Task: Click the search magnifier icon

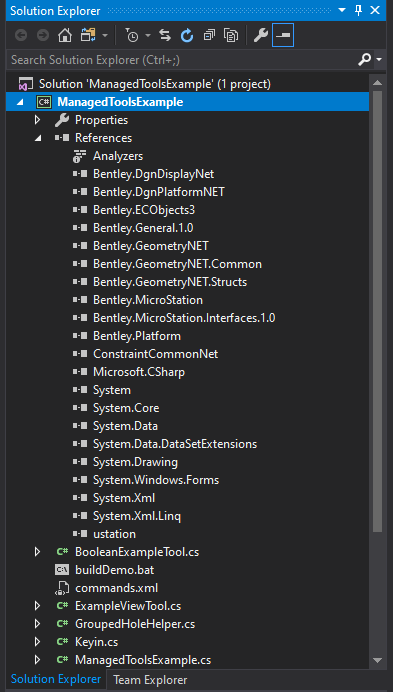Action: pos(364,60)
